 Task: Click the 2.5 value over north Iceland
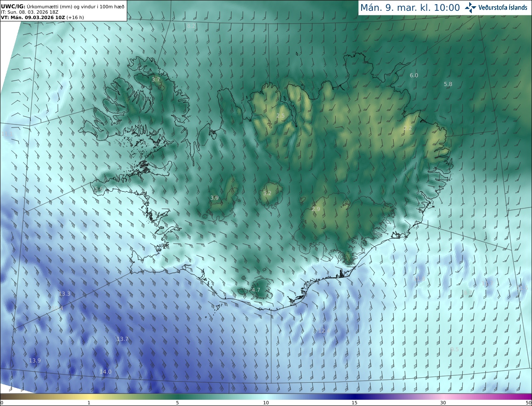click(x=281, y=115)
